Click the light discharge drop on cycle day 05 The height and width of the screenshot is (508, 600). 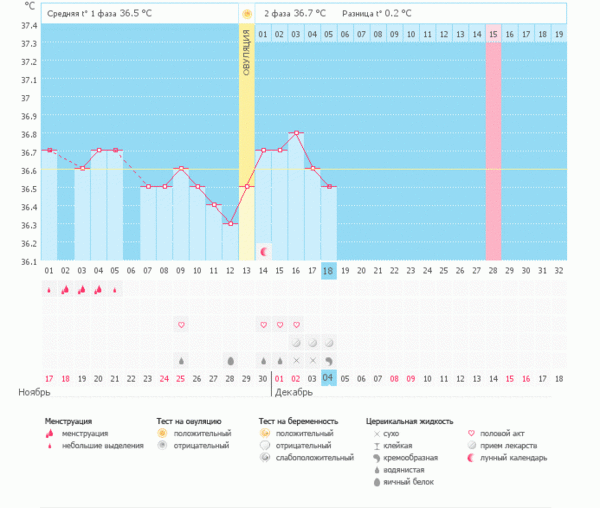coord(115,291)
